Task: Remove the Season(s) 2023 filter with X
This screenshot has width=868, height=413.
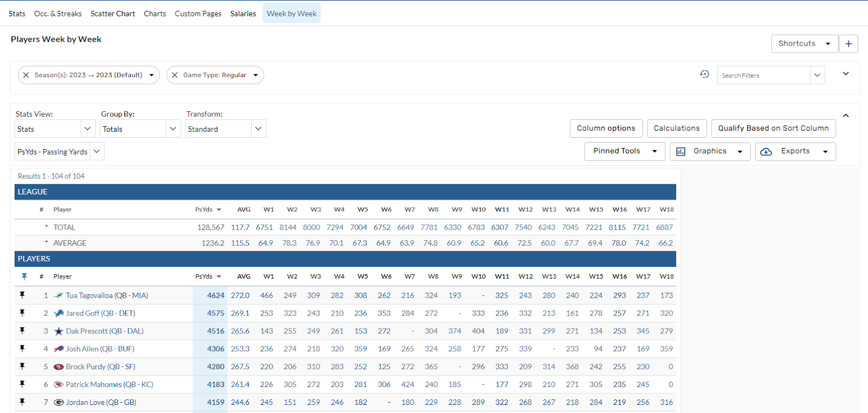Action: (26, 75)
